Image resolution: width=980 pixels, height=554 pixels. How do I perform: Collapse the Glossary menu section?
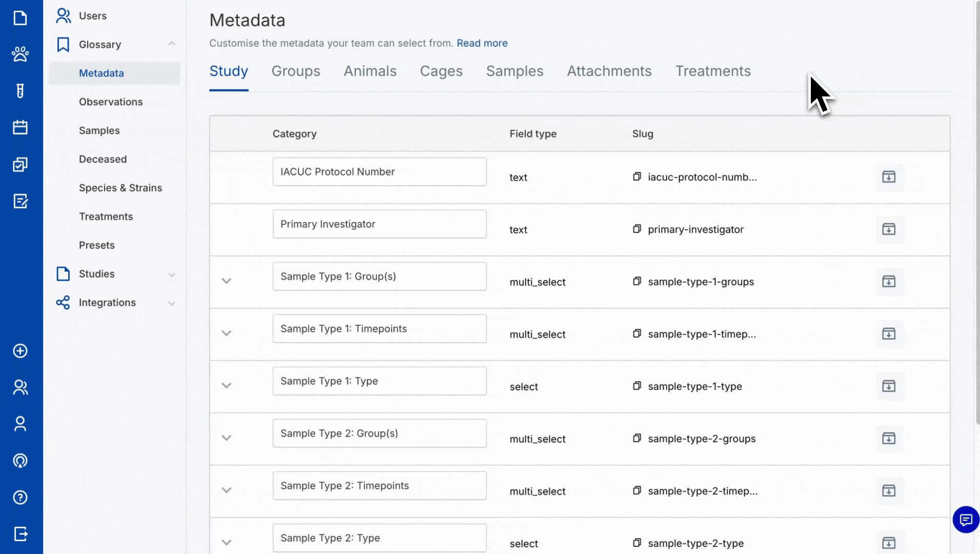[x=172, y=44]
